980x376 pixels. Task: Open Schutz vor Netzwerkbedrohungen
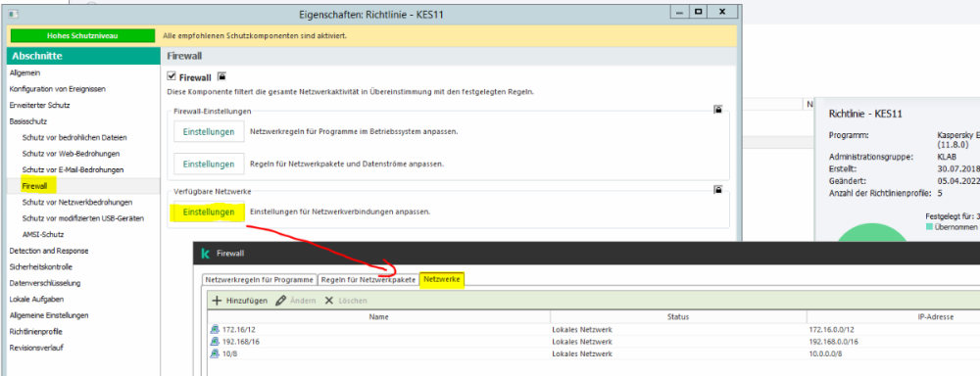point(76,203)
